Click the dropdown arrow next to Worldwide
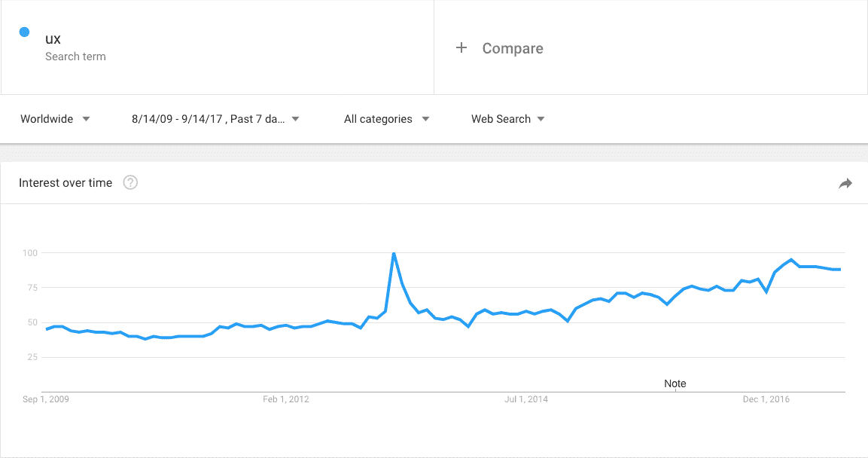The width and height of the screenshot is (868, 458). (x=86, y=119)
